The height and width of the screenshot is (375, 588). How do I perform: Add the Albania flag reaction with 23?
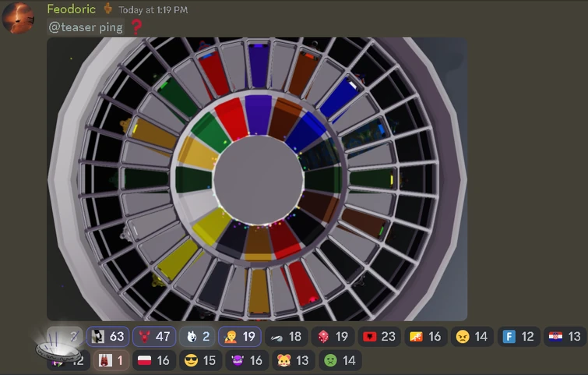[379, 336]
